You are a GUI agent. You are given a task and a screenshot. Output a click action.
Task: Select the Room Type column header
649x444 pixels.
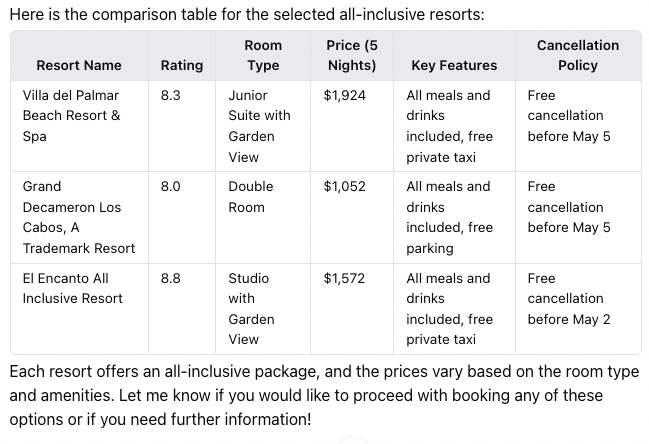click(x=263, y=55)
